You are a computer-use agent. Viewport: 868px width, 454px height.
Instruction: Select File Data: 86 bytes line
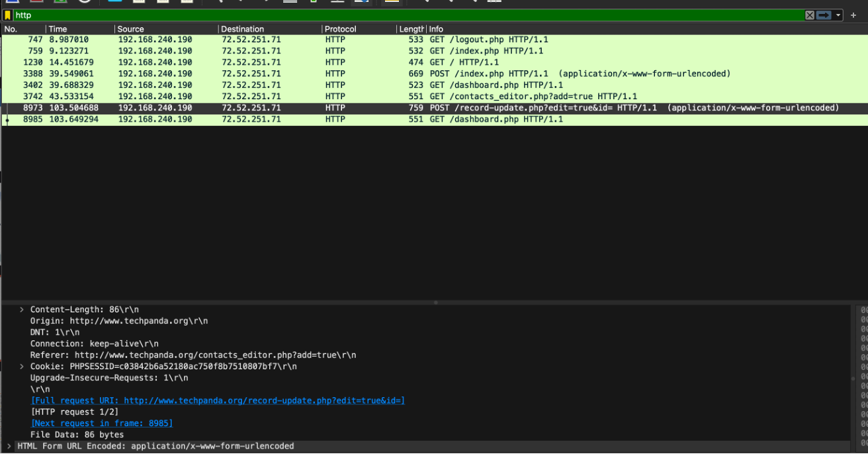[x=77, y=435]
